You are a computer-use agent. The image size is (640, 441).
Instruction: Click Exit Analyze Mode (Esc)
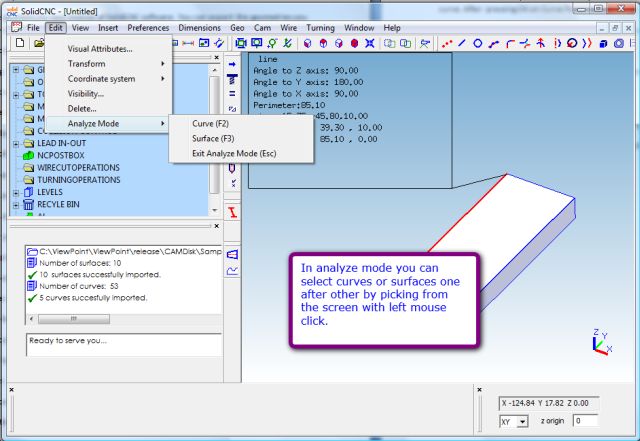point(234,153)
